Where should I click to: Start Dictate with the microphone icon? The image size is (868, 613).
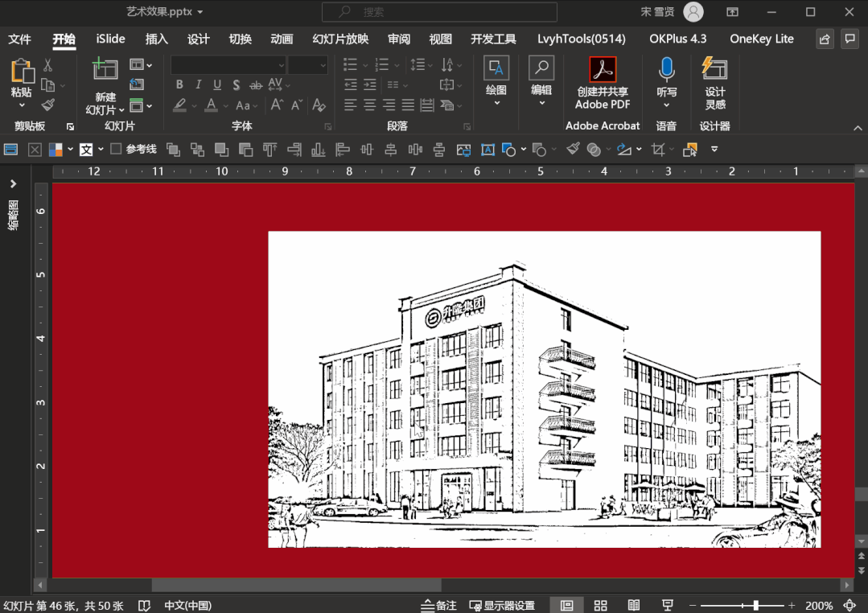(666, 69)
